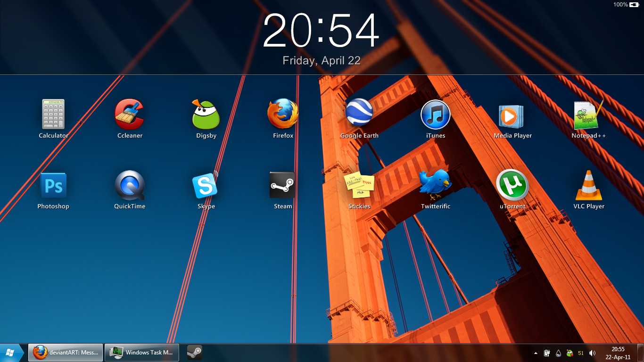The height and width of the screenshot is (362, 644).
Task: Click the large 20:54 clock widget
Action: click(321, 31)
